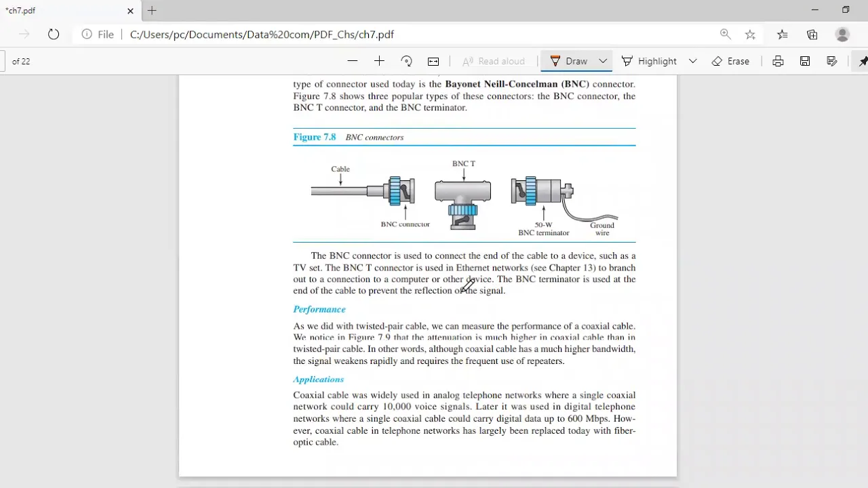Click the 'of 22' page count text
Image resolution: width=868 pixels, height=488 pixels.
point(21,61)
